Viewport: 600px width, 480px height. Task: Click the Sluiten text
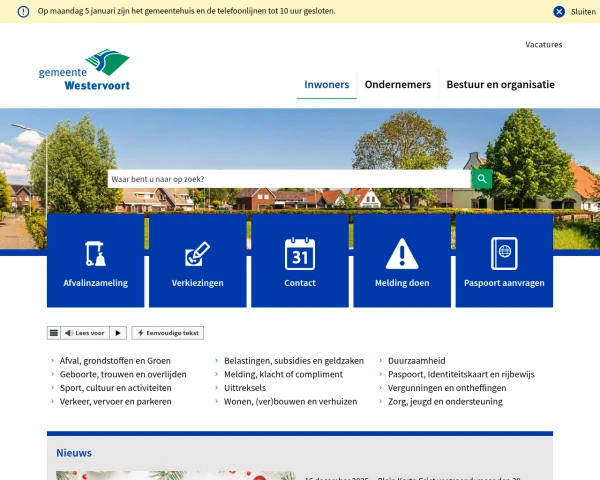pos(584,12)
